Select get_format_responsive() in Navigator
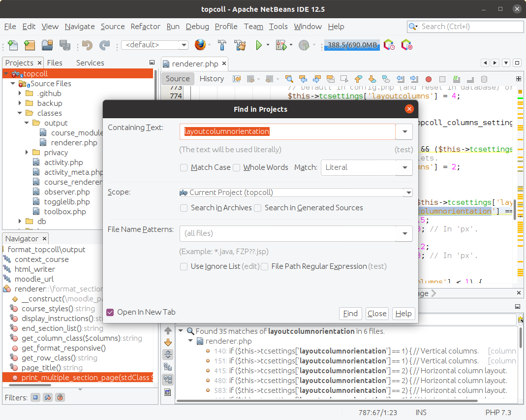The width and height of the screenshot is (526, 420). [63, 348]
